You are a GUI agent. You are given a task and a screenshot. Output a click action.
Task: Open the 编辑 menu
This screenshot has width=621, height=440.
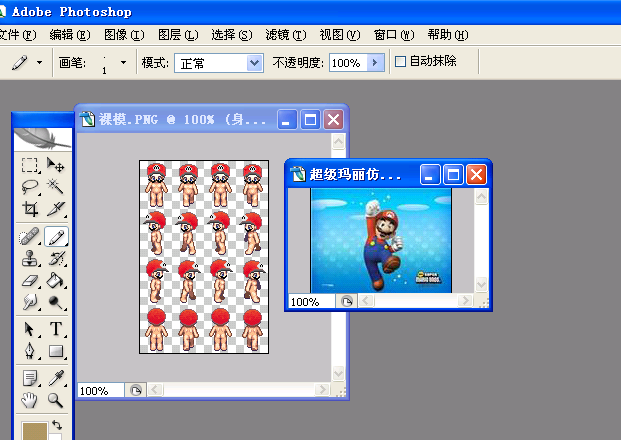[x=70, y=35]
